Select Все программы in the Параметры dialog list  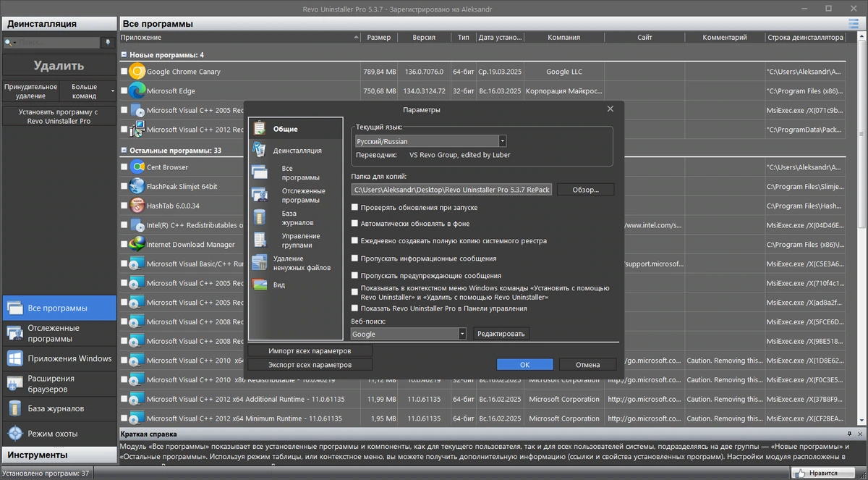(x=295, y=173)
